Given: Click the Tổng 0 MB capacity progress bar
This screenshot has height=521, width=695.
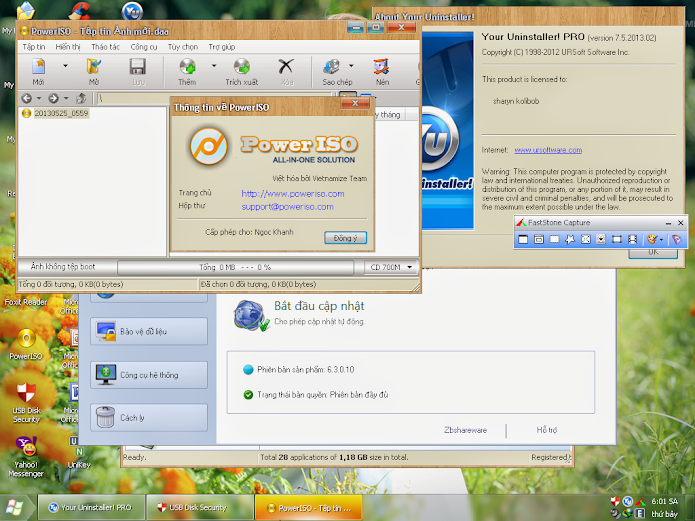Looking at the screenshot, I should (235, 267).
